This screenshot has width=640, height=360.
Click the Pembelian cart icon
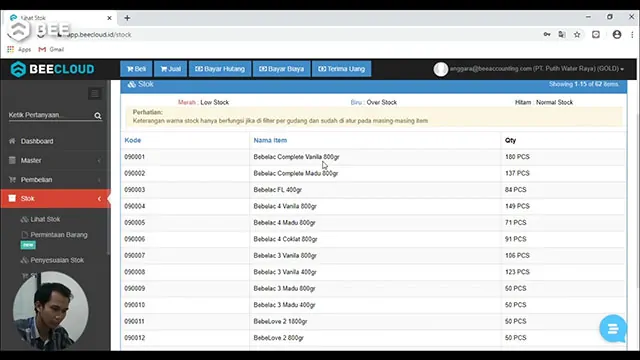coord(12,179)
